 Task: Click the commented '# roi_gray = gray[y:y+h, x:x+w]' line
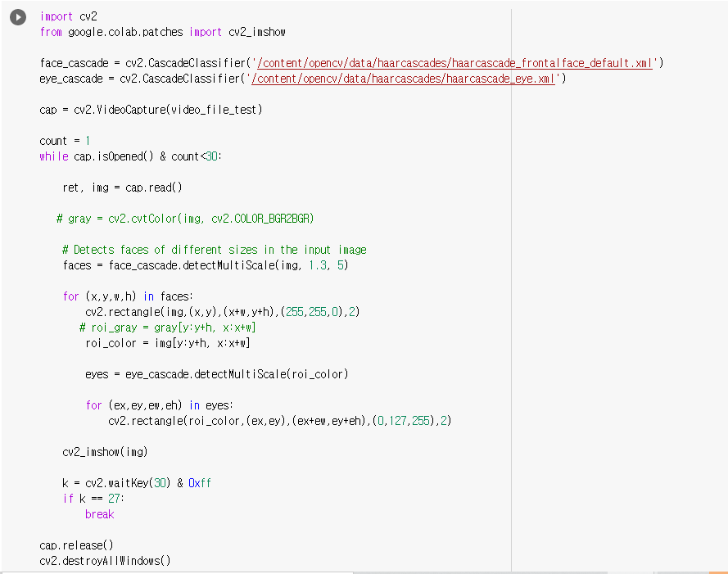pos(167,328)
